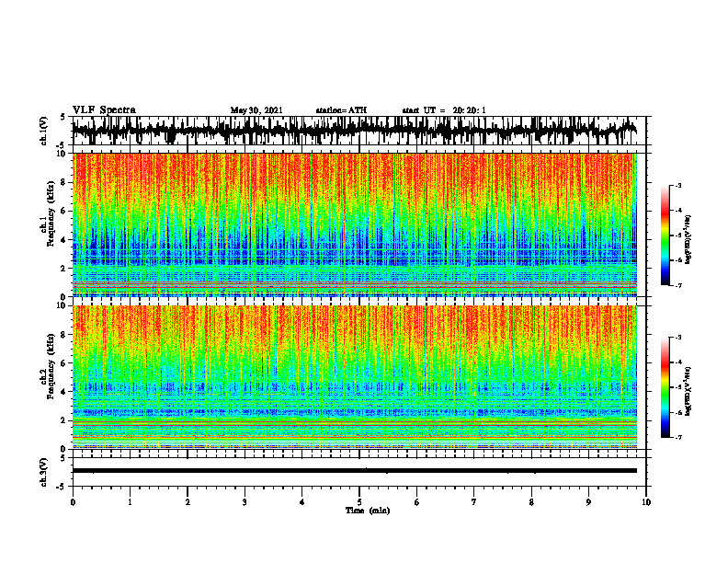728x563 pixels.
Task: Click time-axis tick label "9"
Action: tap(588, 502)
